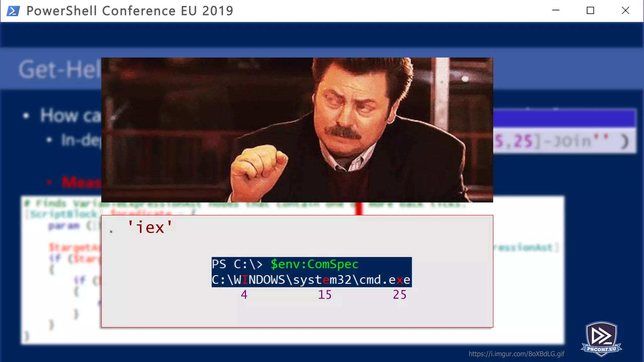Close the PowerShell Conference EU 2019 window

(625, 10)
